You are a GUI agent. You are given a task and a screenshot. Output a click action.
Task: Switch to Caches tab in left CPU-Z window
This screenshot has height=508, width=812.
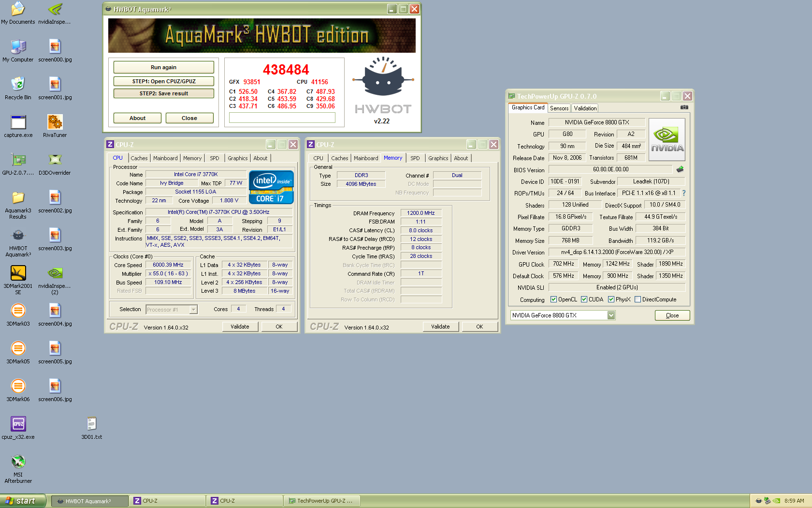coord(139,158)
